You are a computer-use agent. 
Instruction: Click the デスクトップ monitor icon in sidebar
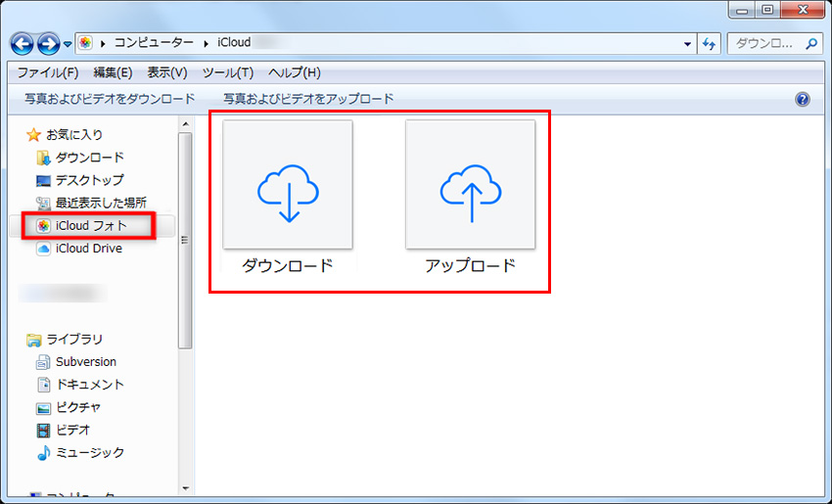click(43, 181)
